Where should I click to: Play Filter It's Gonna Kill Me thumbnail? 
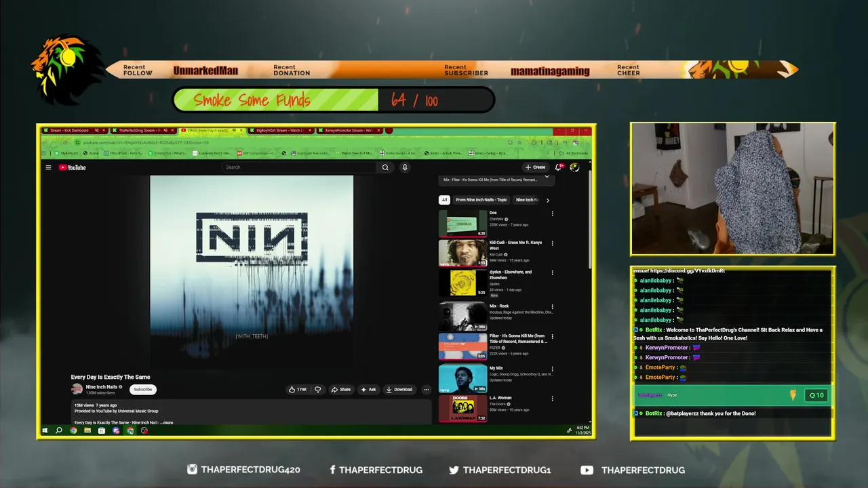pos(462,346)
